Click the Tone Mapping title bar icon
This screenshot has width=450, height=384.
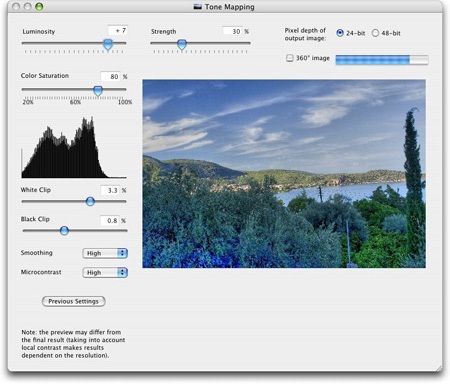pos(198,7)
